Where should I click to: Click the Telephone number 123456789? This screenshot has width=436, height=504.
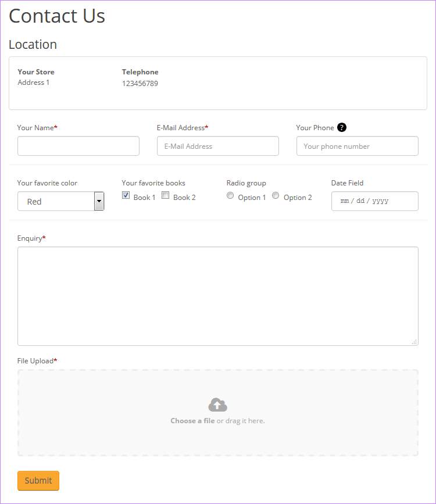click(140, 84)
